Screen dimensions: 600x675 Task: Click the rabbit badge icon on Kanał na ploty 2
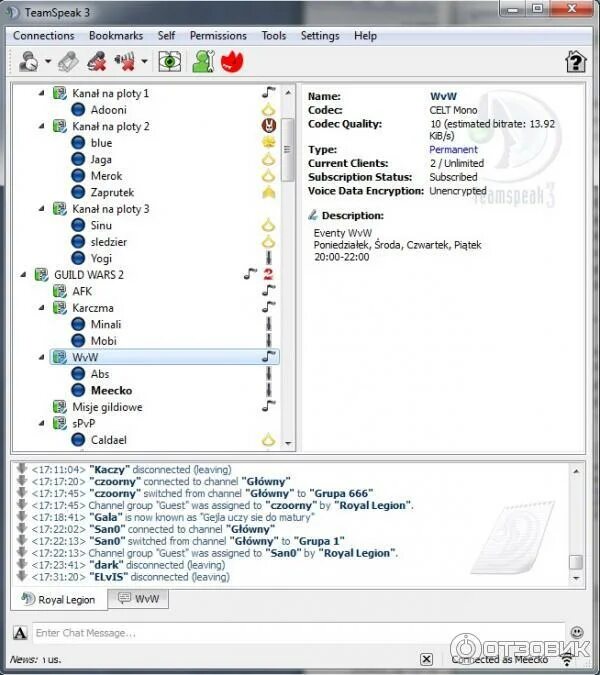point(269,126)
